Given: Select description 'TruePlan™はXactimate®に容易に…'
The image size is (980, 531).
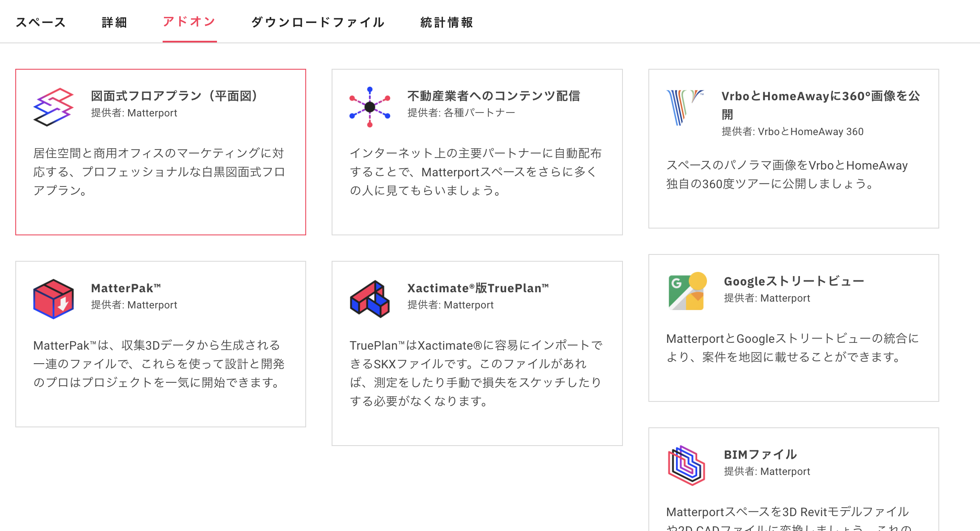Looking at the screenshot, I should 476,373.
